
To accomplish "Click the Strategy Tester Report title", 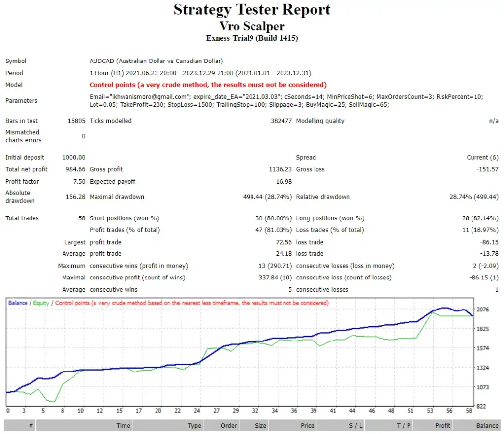I will 252,10.
